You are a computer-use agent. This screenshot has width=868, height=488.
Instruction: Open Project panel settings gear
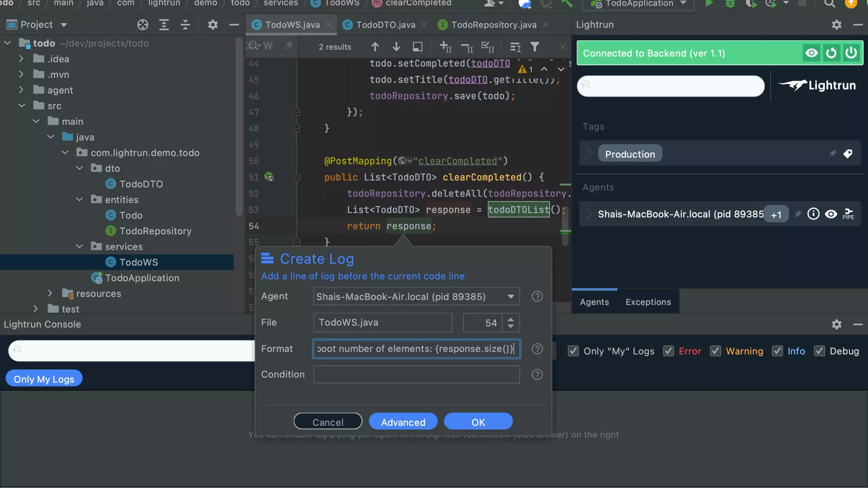[x=213, y=25]
